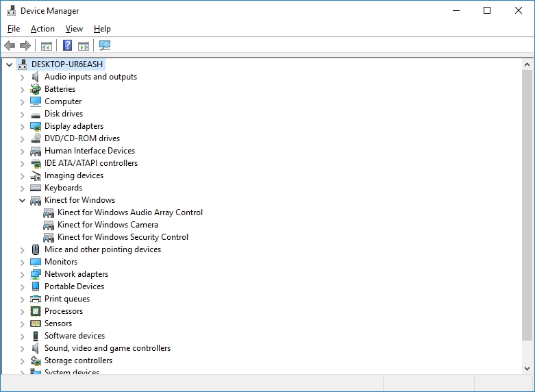The width and height of the screenshot is (535, 392).
Task: Expand the Disk drives category
Action: point(22,114)
